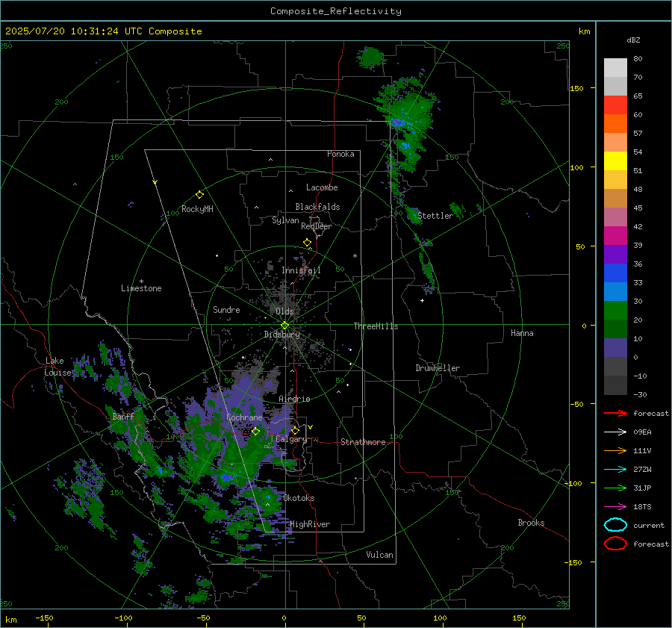The image size is (672, 628).
Task: Click the Blackfalds city label
Action: (x=317, y=207)
